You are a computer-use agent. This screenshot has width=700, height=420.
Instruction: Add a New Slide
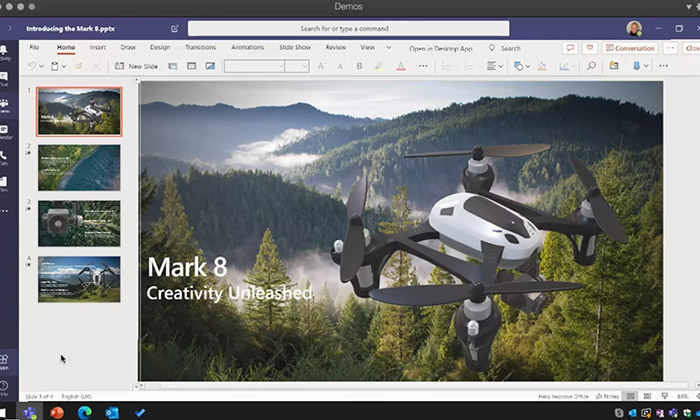[136, 66]
